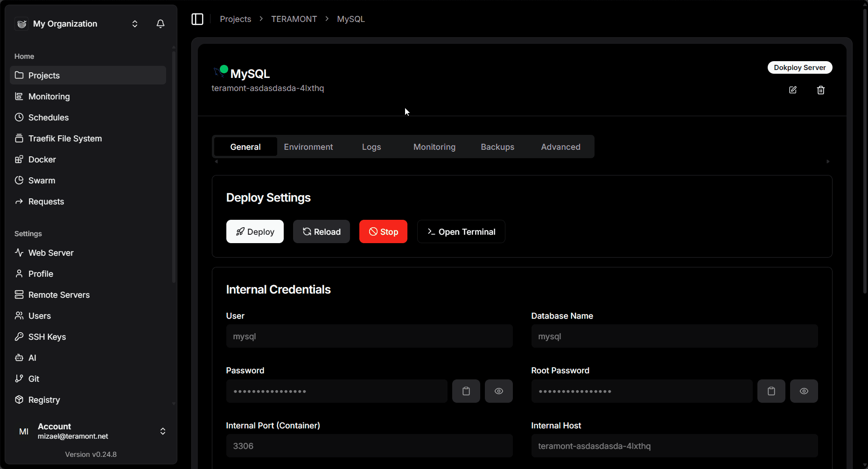Open Swarm page from sidebar
This screenshot has height=469, width=868.
coord(88,180)
